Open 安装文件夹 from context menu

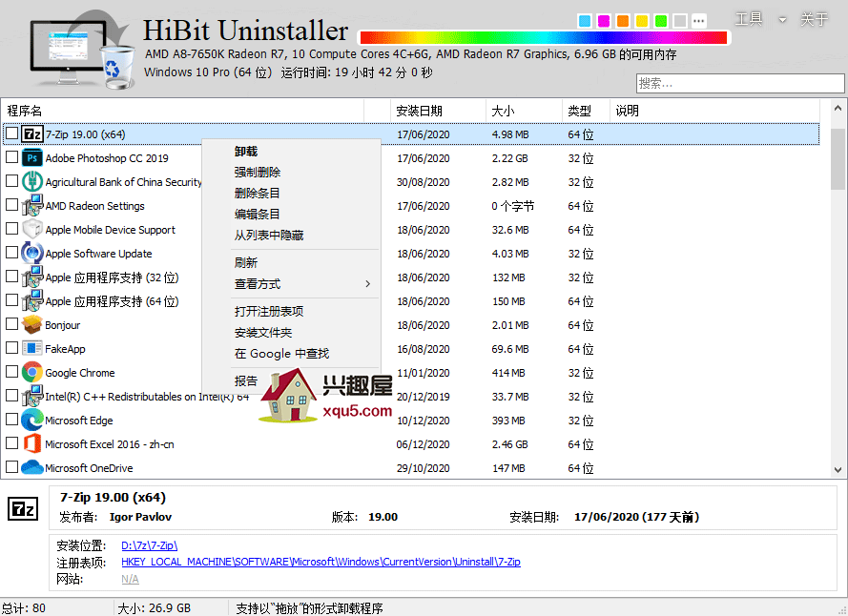coord(291,333)
